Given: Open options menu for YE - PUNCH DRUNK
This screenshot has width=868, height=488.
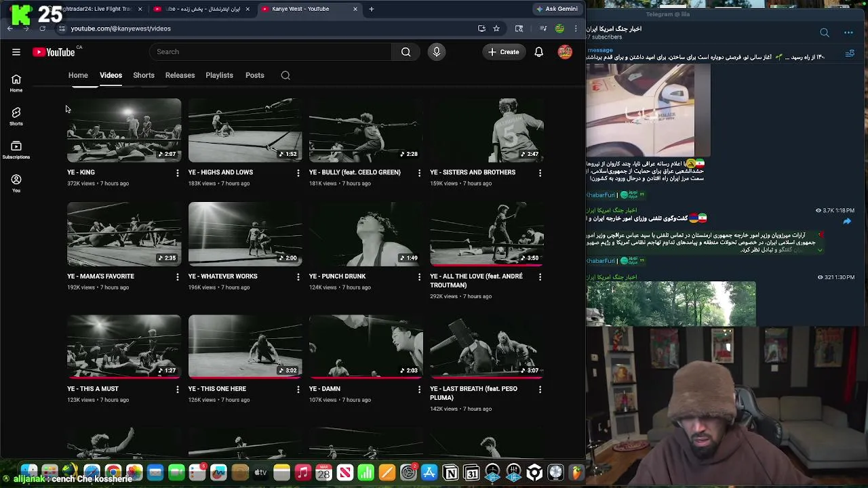Looking at the screenshot, I should tap(418, 277).
